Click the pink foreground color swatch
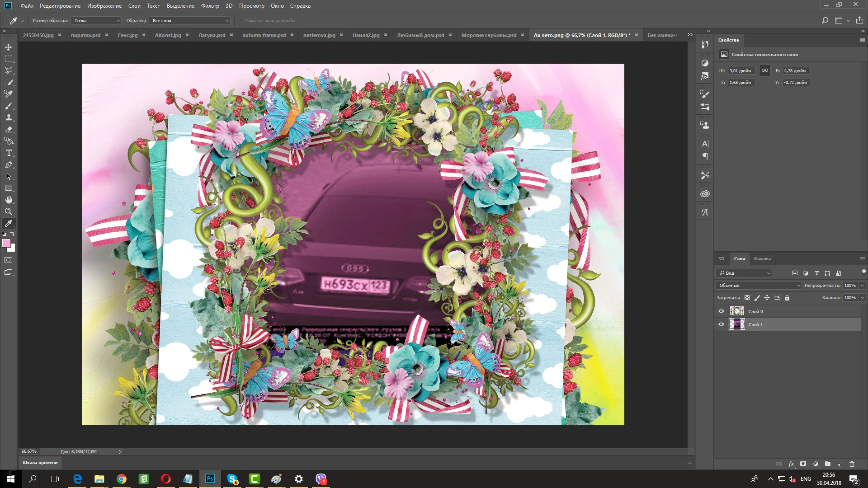The height and width of the screenshot is (488, 868). click(6, 244)
